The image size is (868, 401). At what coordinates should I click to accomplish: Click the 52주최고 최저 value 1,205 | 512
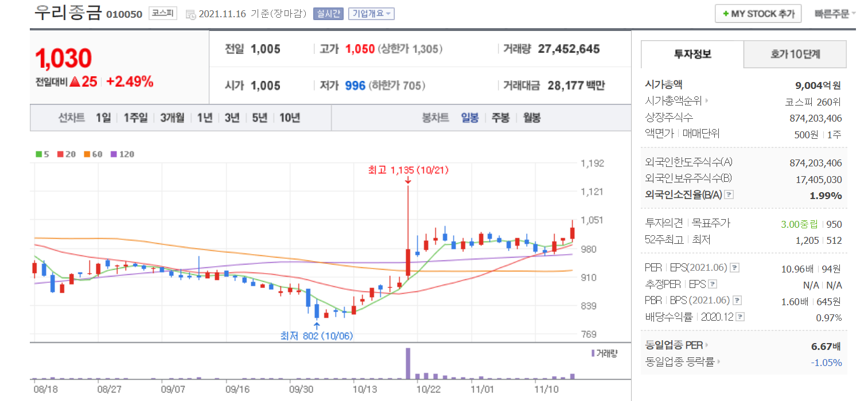(819, 240)
